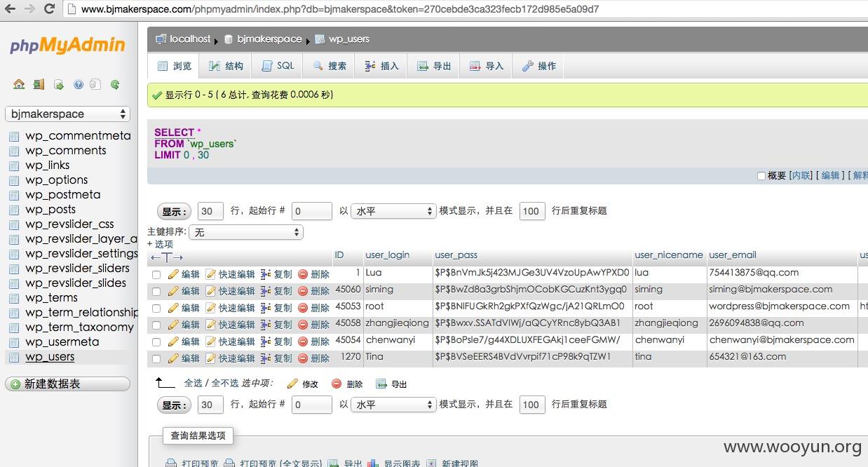Check the chenwanyi row checkbox

click(156, 342)
